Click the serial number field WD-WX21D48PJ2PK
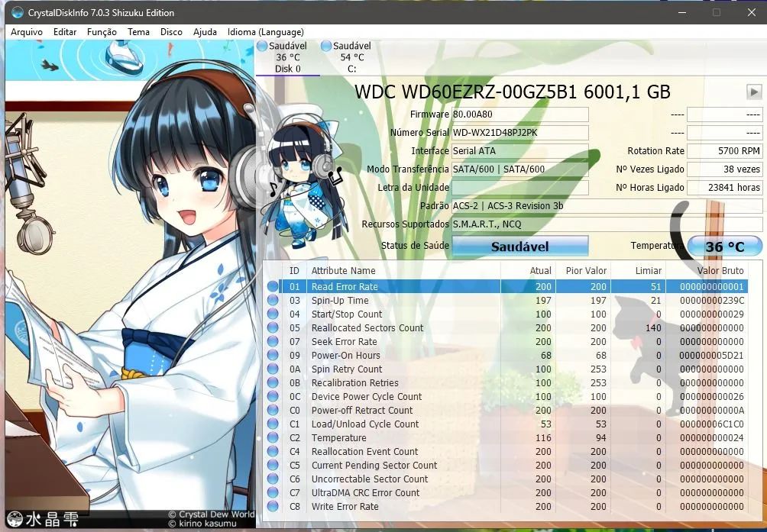Screen dimensions: 767x532 click(x=519, y=132)
